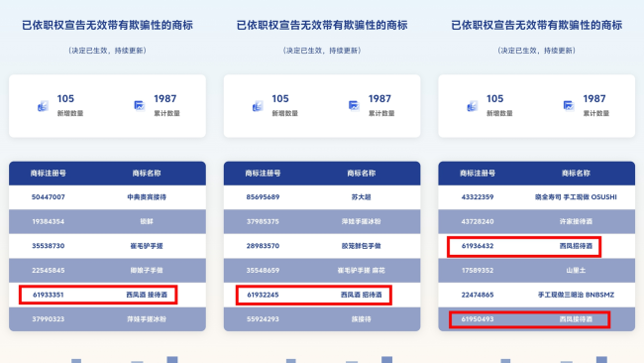Viewport: 644px width, 363px height.
Task: Click highlighted registration number 61950493
Action: pos(478,319)
